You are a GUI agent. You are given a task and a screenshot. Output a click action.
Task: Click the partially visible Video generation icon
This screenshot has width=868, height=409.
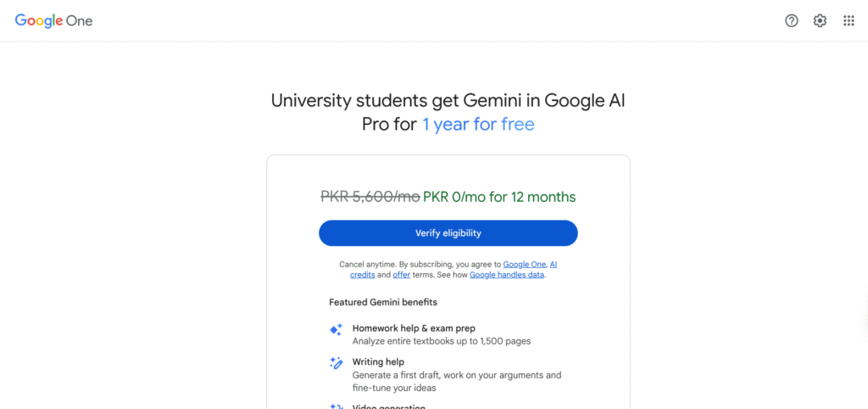point(336,406)
